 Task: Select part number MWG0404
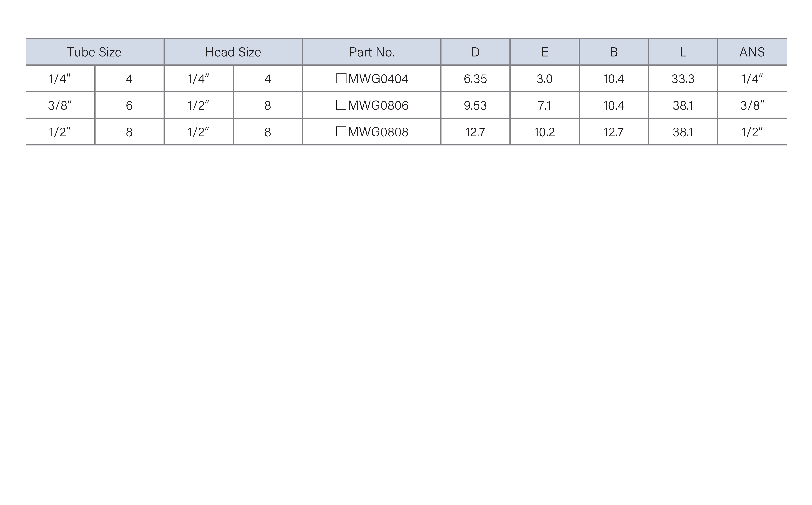tap(378, 79)
